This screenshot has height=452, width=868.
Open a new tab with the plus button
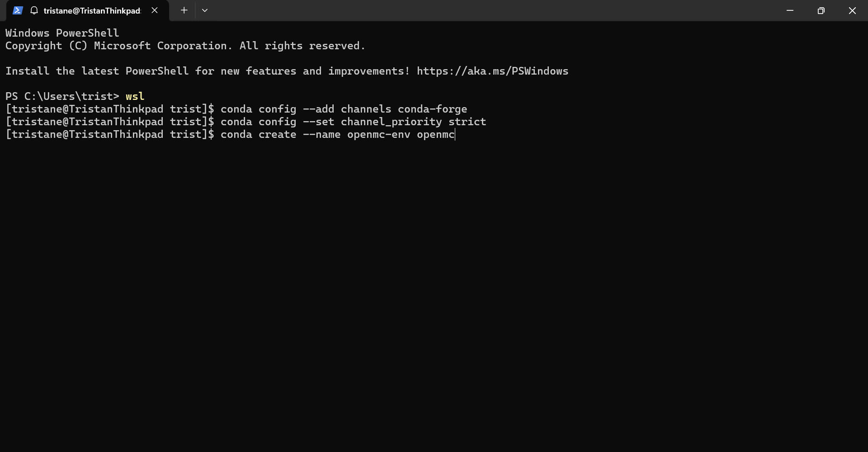tap(184, 10)
